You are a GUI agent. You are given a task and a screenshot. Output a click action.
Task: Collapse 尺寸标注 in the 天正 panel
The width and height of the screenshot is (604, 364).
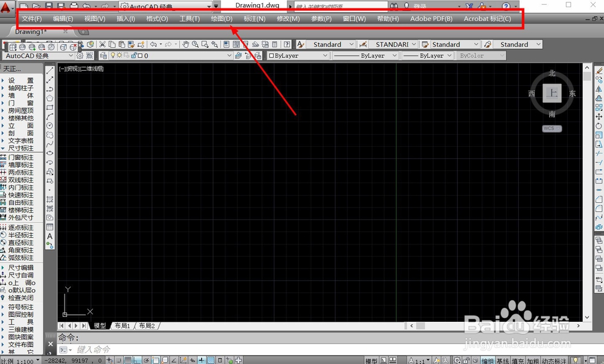(x=21, y=148)
